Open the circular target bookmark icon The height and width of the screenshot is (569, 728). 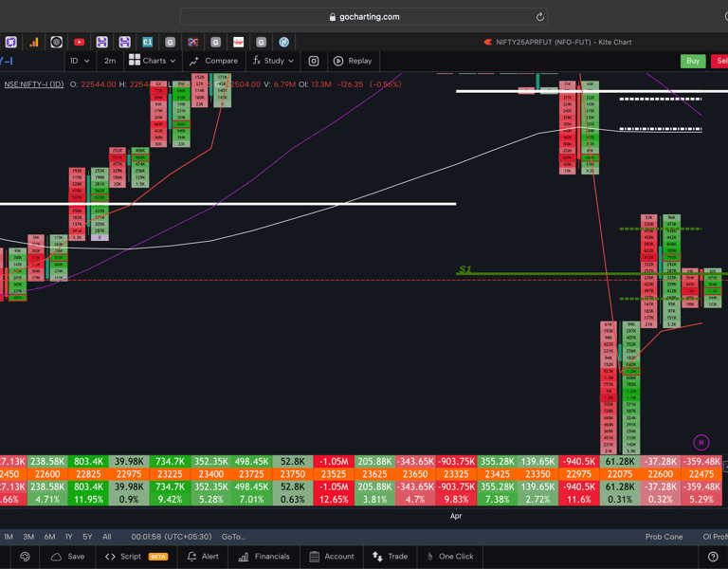(56, 43)
